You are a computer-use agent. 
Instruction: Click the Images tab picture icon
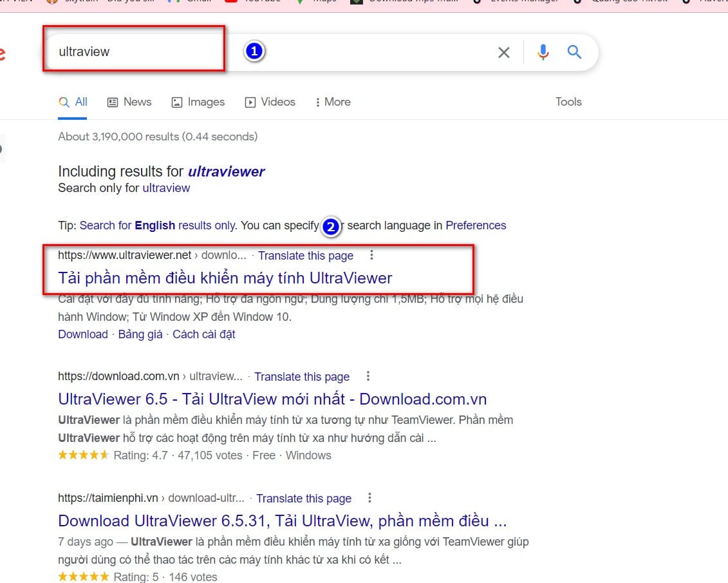coord(177,102)
